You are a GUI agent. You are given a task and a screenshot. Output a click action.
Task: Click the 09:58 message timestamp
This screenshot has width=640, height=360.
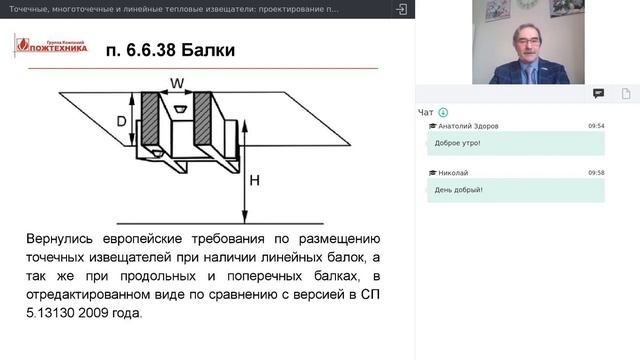(596, 173)
